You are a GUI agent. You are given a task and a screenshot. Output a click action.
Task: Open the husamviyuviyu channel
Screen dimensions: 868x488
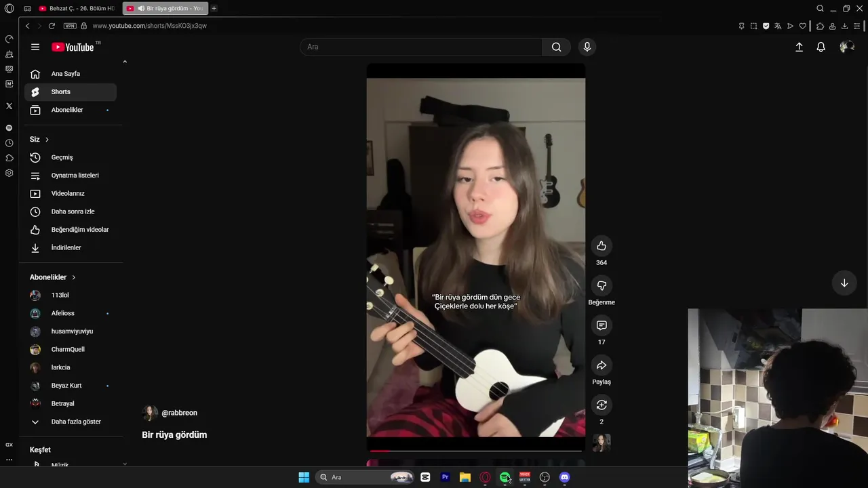coord(71,331)
